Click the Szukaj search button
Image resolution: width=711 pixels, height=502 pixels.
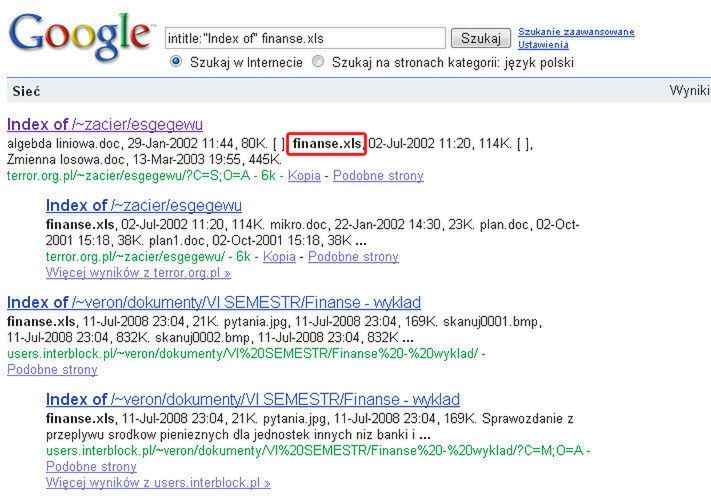(x=481, y=38)
